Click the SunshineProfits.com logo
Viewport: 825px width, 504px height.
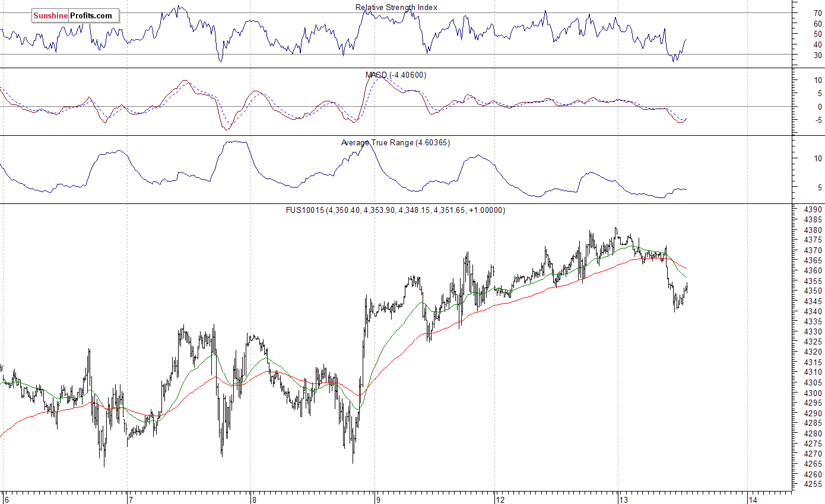click(x=75, y=16)
